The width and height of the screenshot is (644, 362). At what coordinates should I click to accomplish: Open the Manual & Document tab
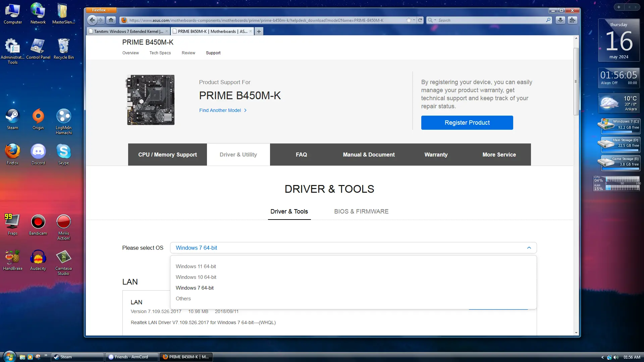pyautogui.click(x=369, y=155)
